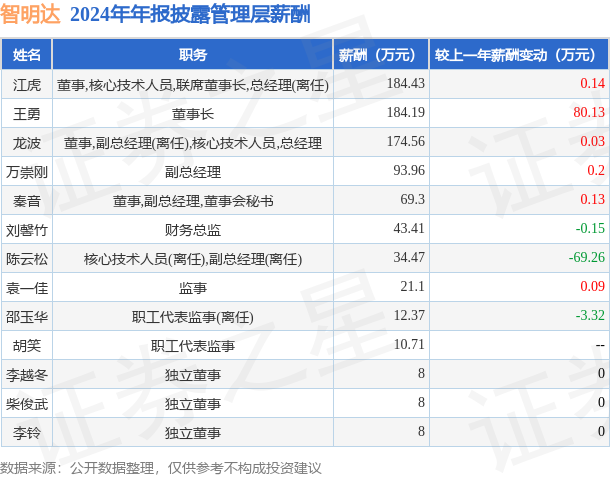This screenshot has height=477, width=610.
Task: Click salary value 69.3
Action: 412,199
